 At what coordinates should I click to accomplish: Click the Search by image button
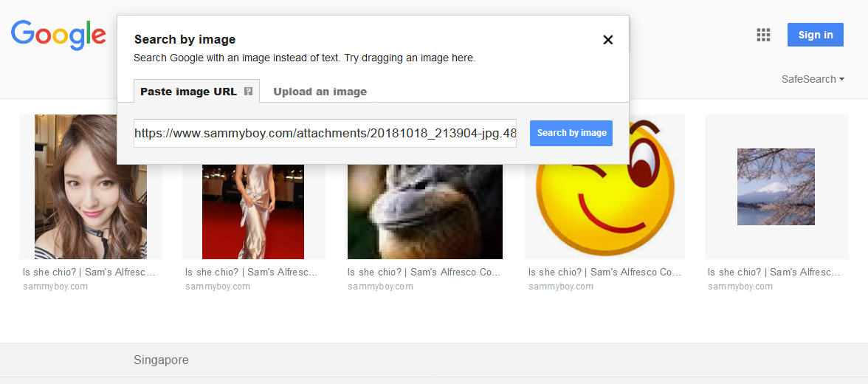[x=571, y=133]
